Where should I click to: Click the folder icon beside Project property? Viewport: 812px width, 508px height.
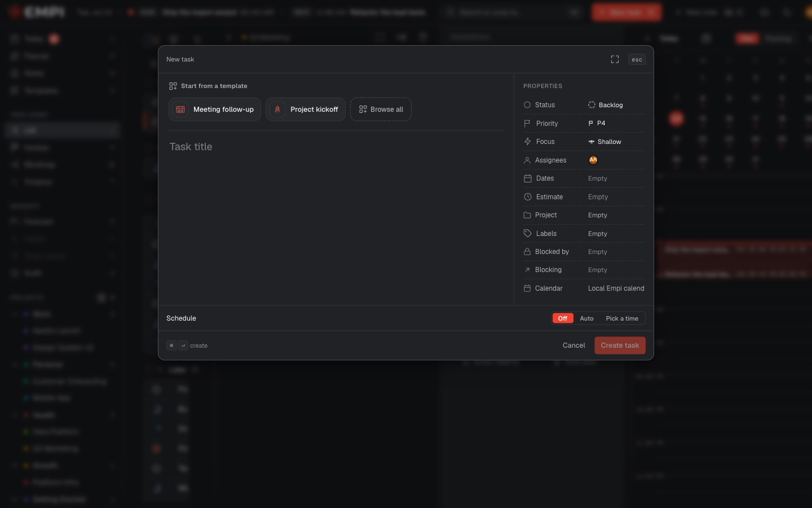527,215
